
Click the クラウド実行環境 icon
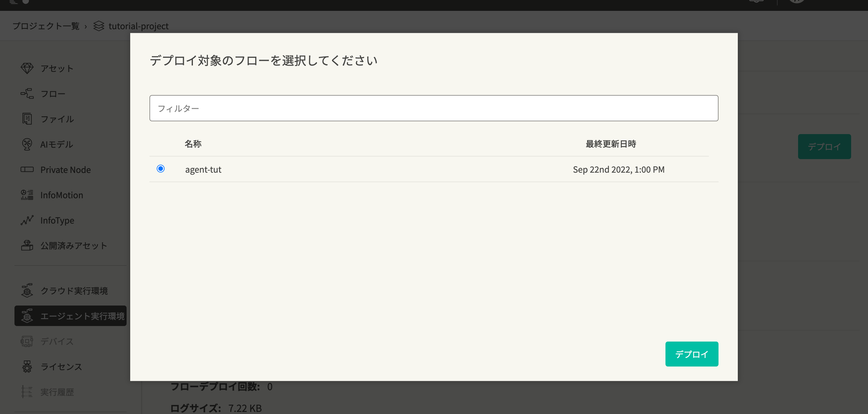pyautogui.click(x=27, y=290)
